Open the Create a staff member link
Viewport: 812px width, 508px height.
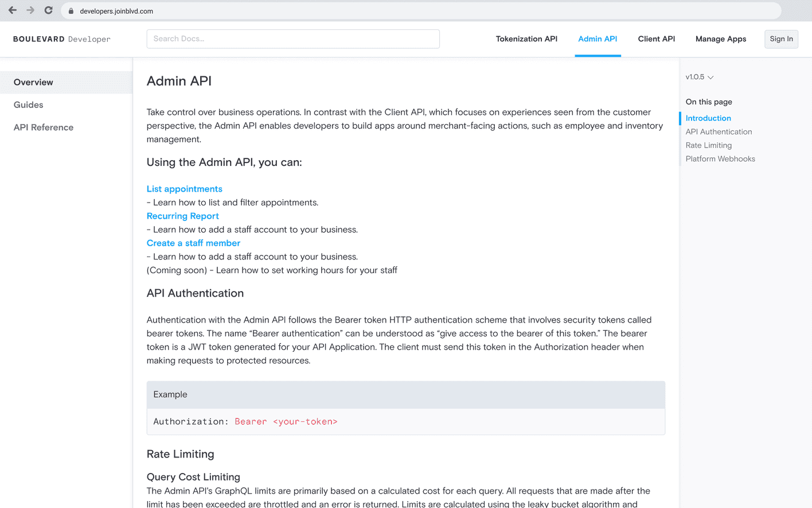coord(193,243)
